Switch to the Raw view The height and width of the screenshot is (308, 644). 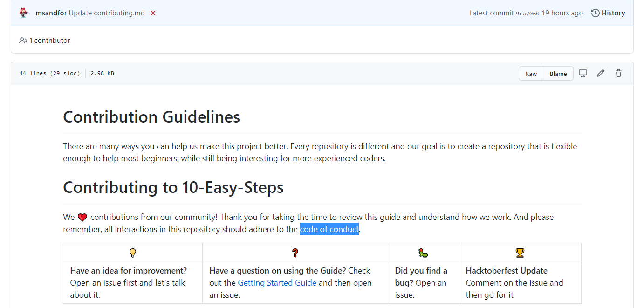(531, 73)
